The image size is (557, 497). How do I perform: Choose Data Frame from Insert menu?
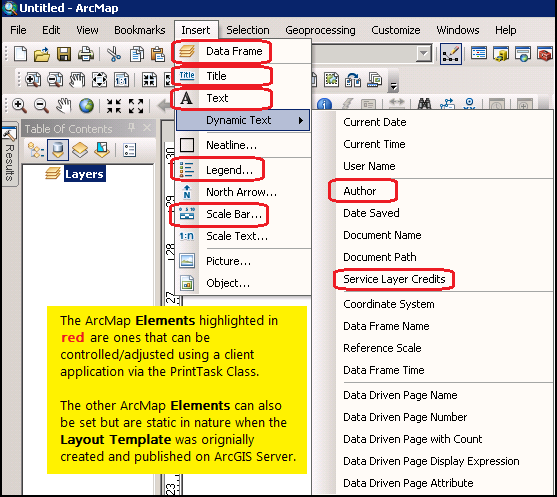point(243,51)
